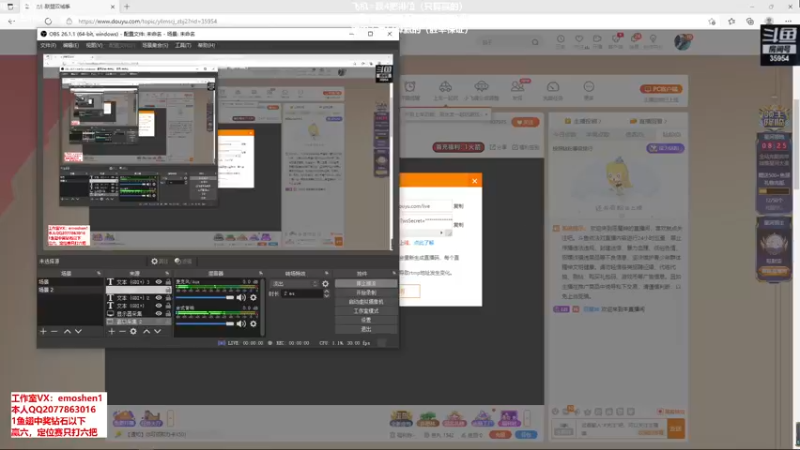Screen dimensions: 800x450
Task: Toggle lock on 文本 (GDI+) 2 source
Action: [168, 297]
